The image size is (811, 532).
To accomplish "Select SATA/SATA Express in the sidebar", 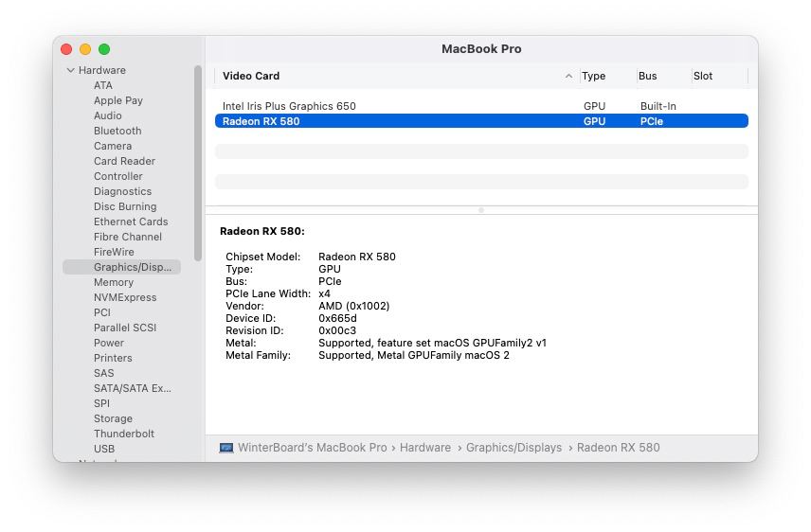I will click(132, 388).
